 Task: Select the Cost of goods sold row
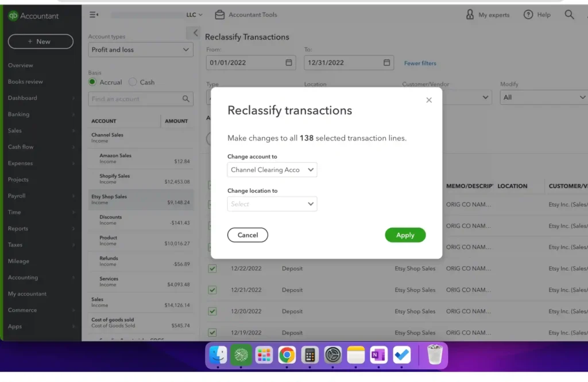point(141,322)
